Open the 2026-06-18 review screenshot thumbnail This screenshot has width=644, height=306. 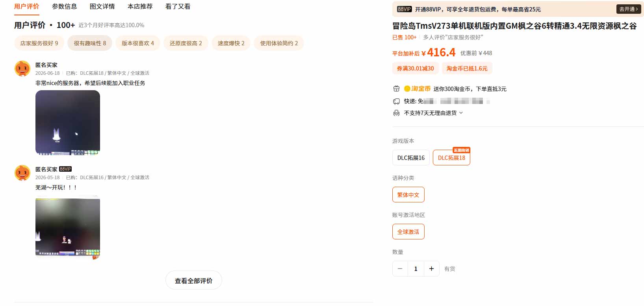pyautogui.click(x=68, y=122)
